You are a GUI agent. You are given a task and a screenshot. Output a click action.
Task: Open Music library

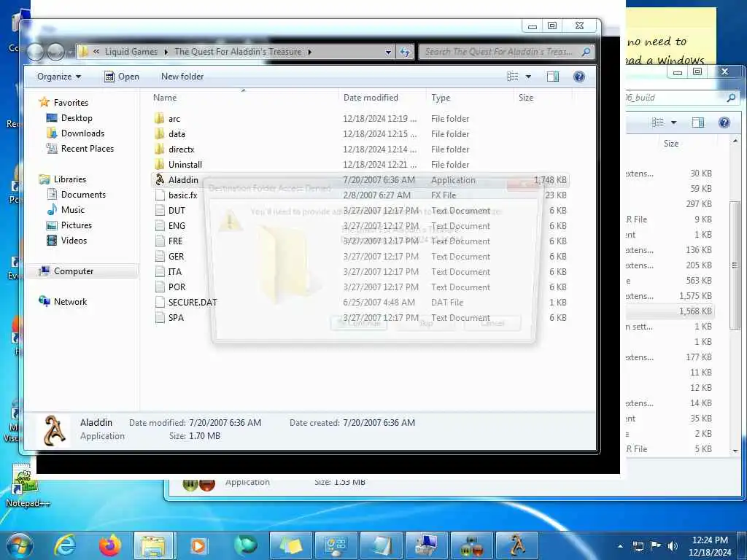(72, 209)
